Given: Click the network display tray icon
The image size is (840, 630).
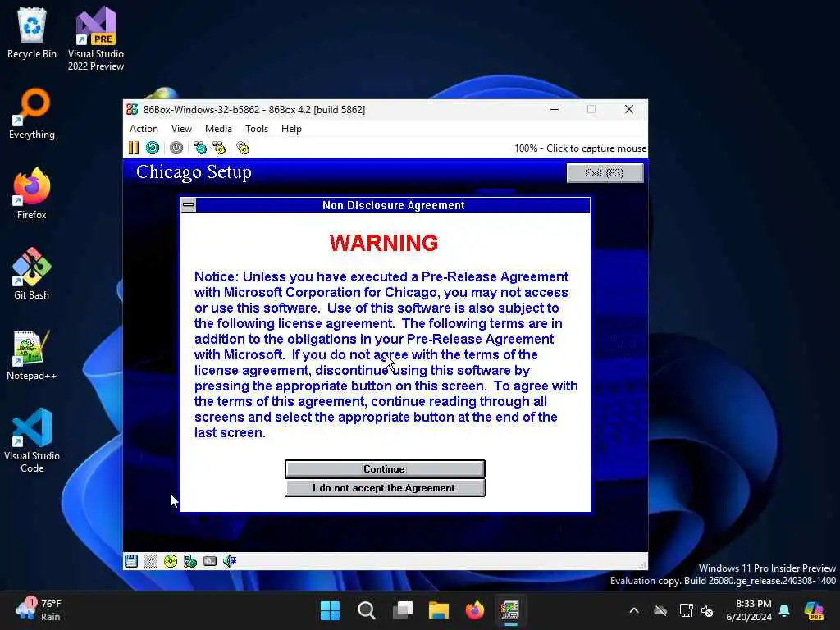Looking at the screenshot, I should (687, 610).
